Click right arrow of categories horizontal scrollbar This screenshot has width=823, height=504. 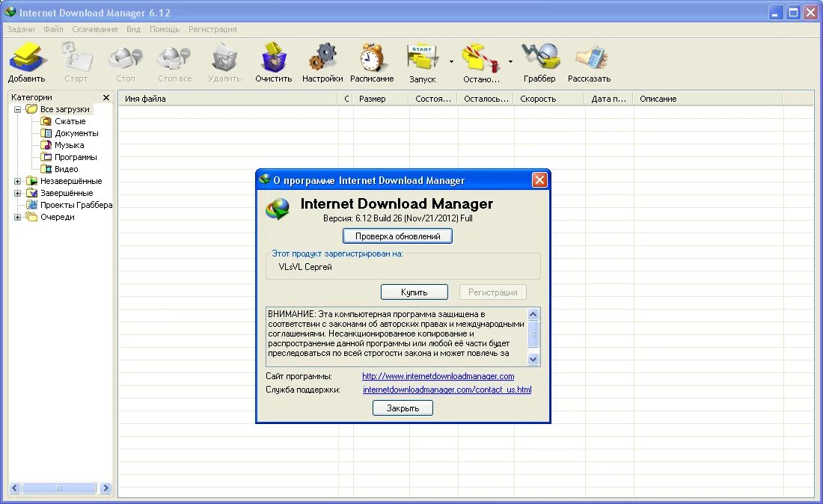pyautogui.click(x=105, y=488)
